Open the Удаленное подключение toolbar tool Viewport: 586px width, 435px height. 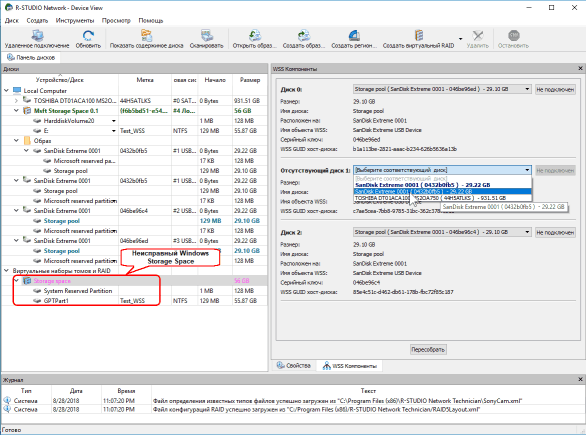[x=37, y=36]
